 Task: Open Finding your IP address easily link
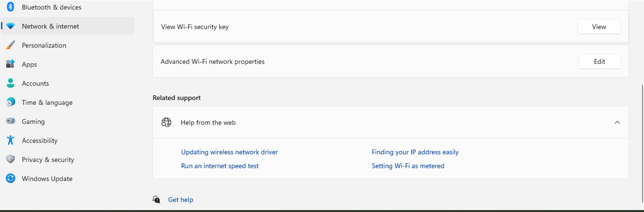(x=415, y=152)
